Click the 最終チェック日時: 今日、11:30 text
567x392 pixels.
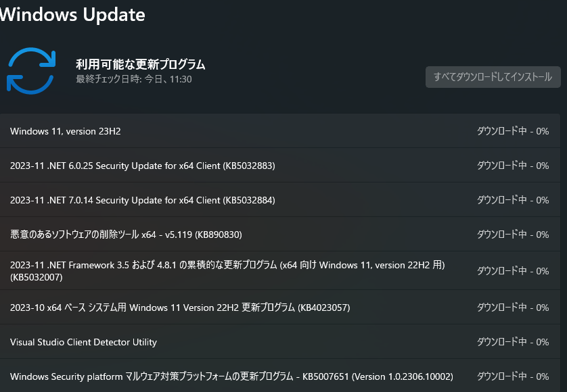(134, 79)
